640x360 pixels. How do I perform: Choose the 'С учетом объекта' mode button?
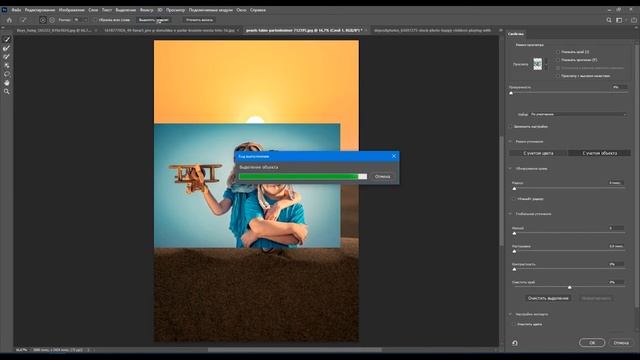pos(599,153)
